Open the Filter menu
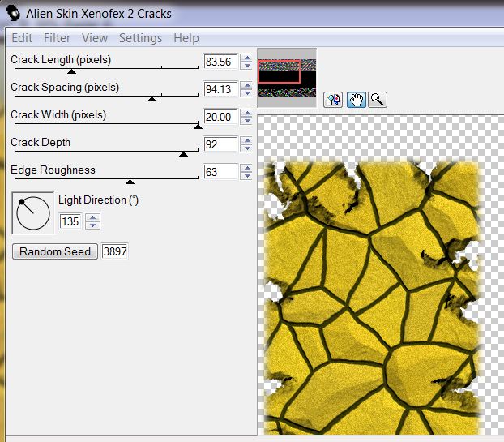Screen dimensions: 504x442 [x=57, y=38]
